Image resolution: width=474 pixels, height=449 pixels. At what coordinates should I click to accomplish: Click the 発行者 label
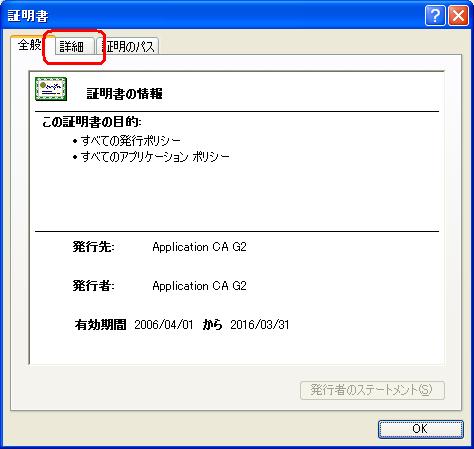(94, 286)
